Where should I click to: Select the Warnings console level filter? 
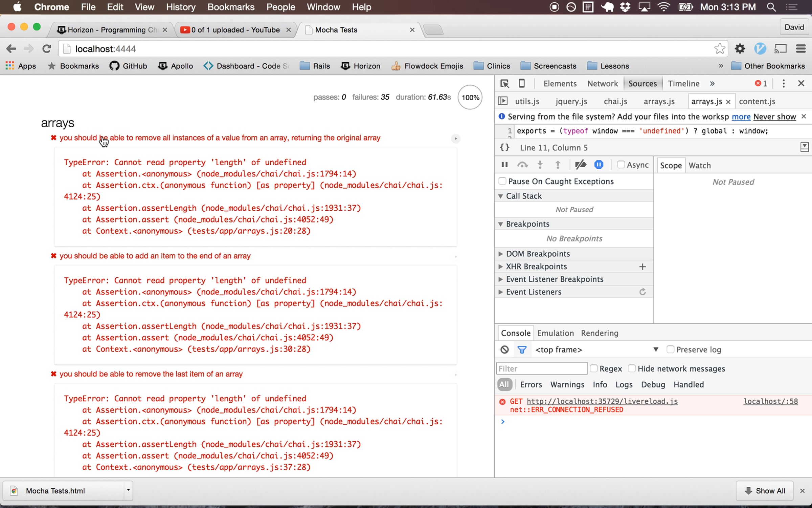pos(567,384)
